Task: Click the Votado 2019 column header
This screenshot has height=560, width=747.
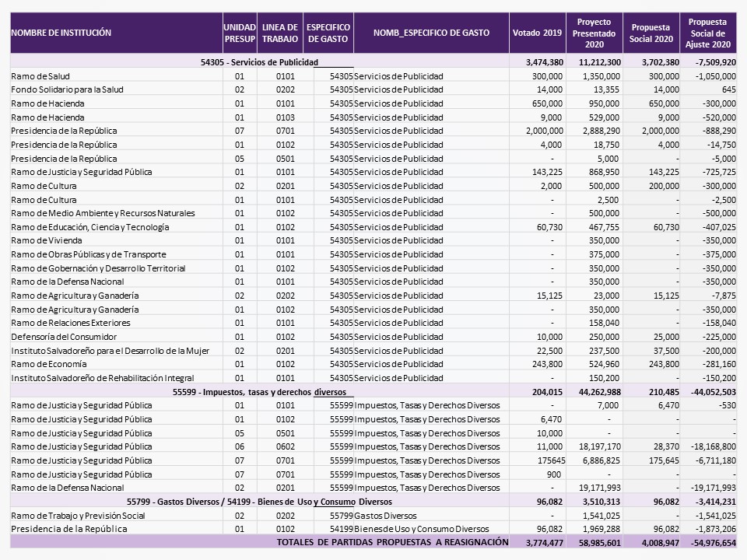Action: [537, 33]
